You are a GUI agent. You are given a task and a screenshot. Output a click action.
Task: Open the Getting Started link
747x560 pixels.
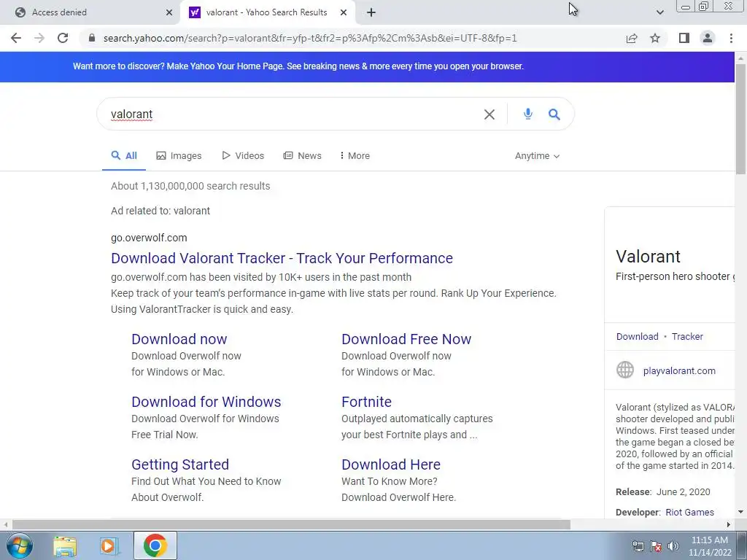point(180,464)
